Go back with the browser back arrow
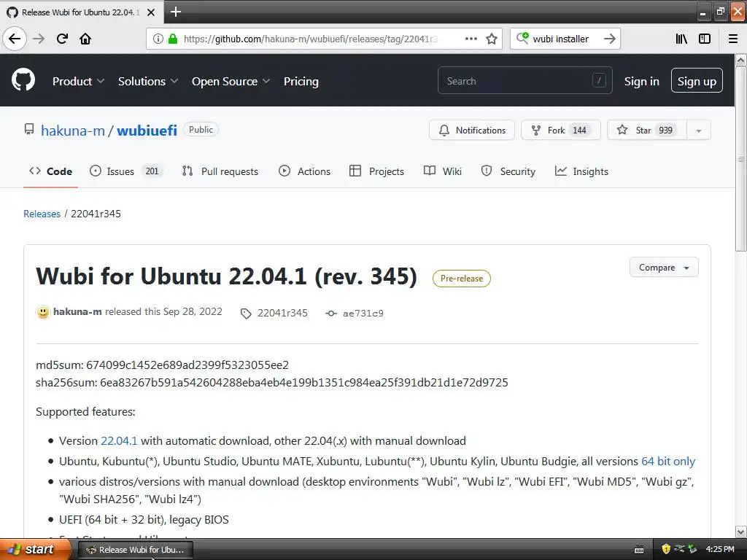The height and width of the screenshot is (560, 747). click(x=15, y=39)
